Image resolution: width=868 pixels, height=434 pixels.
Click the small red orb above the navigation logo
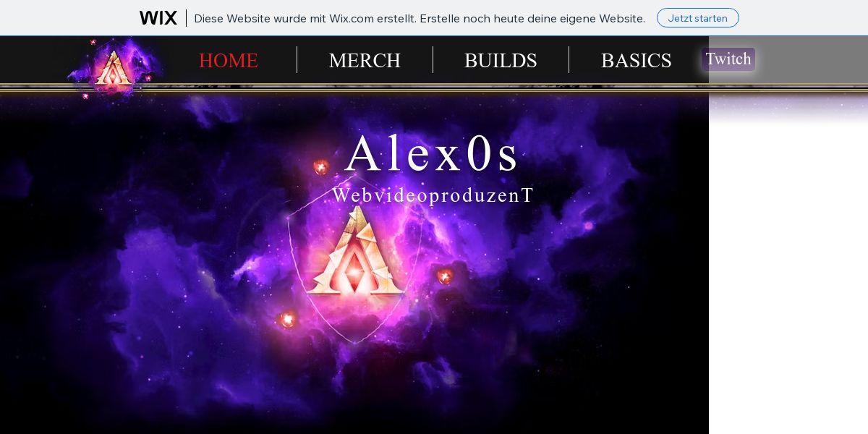coord(93,43)
